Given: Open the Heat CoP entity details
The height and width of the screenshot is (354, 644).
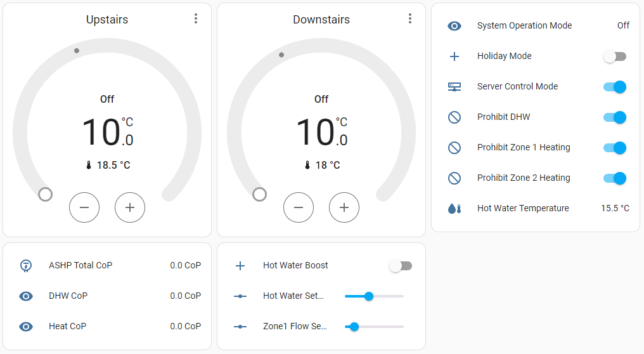Looking at the screenshot, I should (67, 327).
